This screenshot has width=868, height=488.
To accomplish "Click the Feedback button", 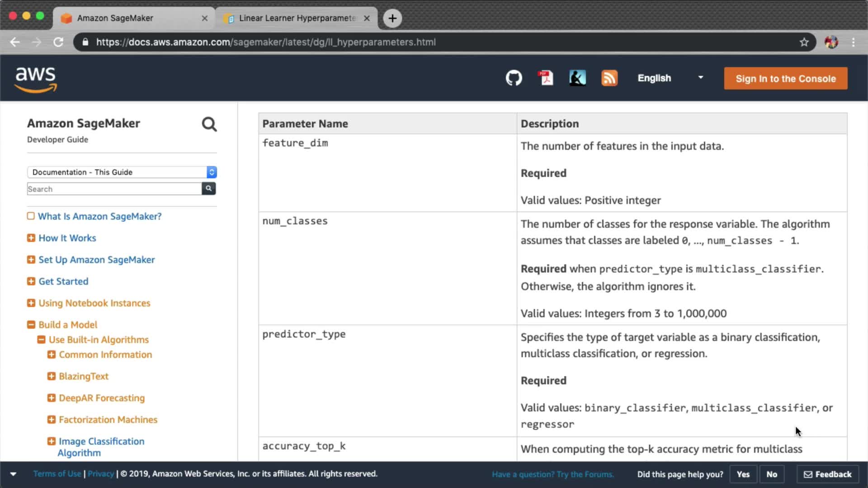I will point(827,474).
